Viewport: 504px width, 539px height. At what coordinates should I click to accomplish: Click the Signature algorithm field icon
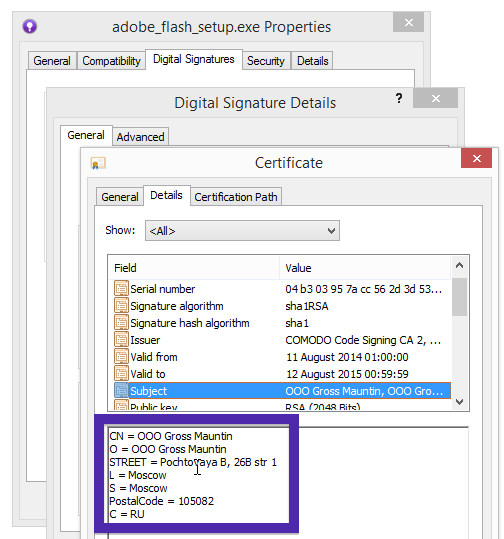121,306
